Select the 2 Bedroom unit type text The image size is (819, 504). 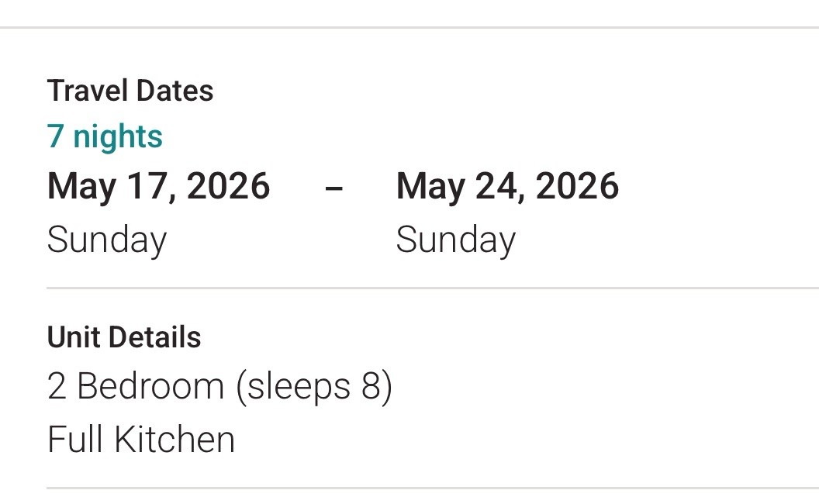pos(135,386)
